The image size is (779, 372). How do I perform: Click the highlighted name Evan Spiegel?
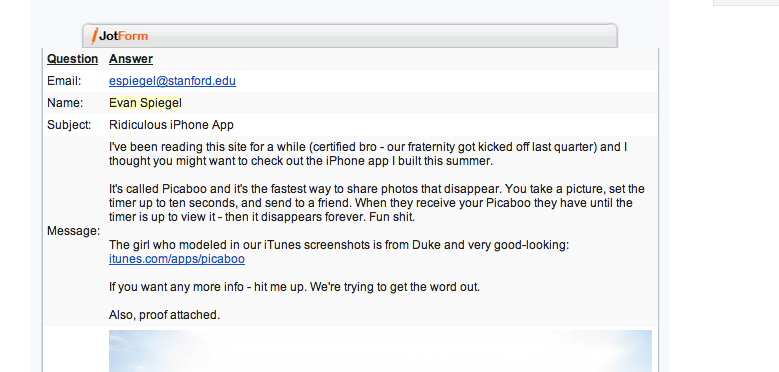click(146, 103)
